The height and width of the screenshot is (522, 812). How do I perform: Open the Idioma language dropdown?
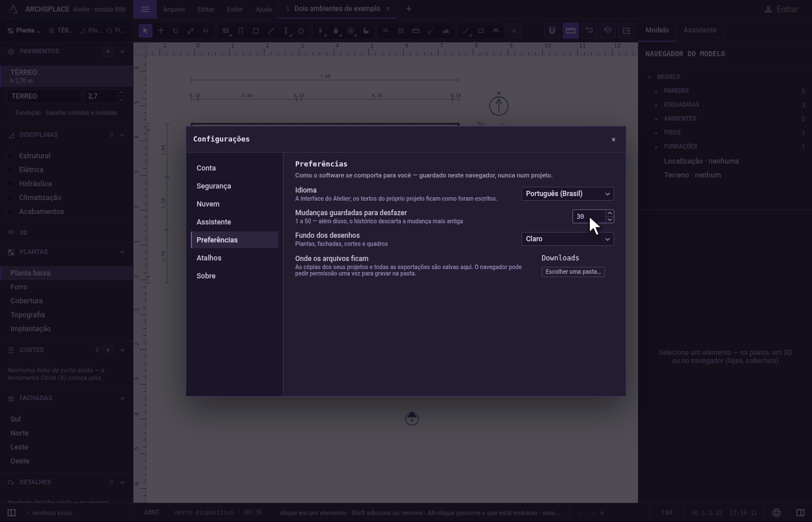[567, 194]
